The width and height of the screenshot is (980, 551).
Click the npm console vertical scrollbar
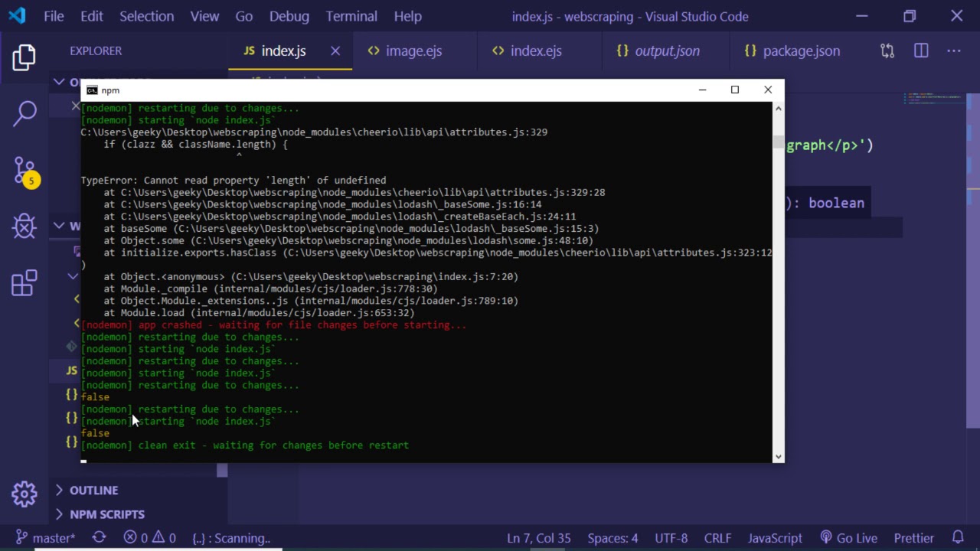pos(779,283)
